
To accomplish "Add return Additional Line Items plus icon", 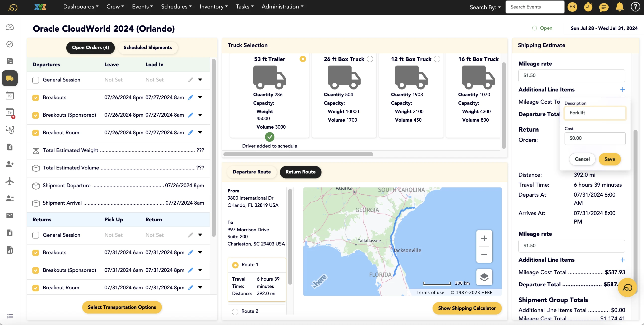I will [623, 260].
